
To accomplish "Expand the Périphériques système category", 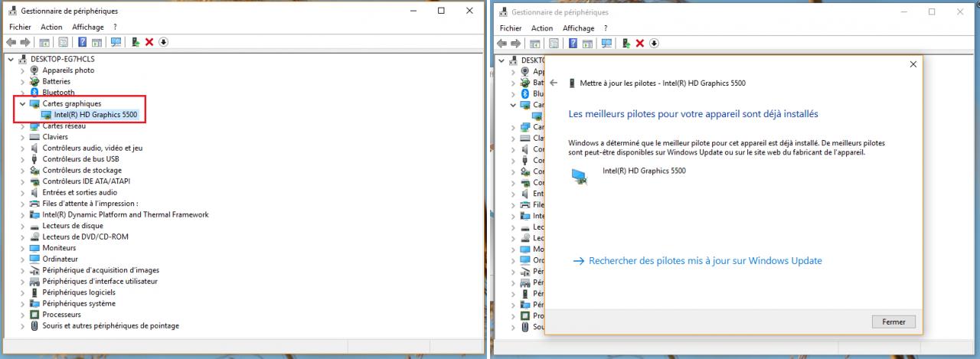I will pos(22,303).
